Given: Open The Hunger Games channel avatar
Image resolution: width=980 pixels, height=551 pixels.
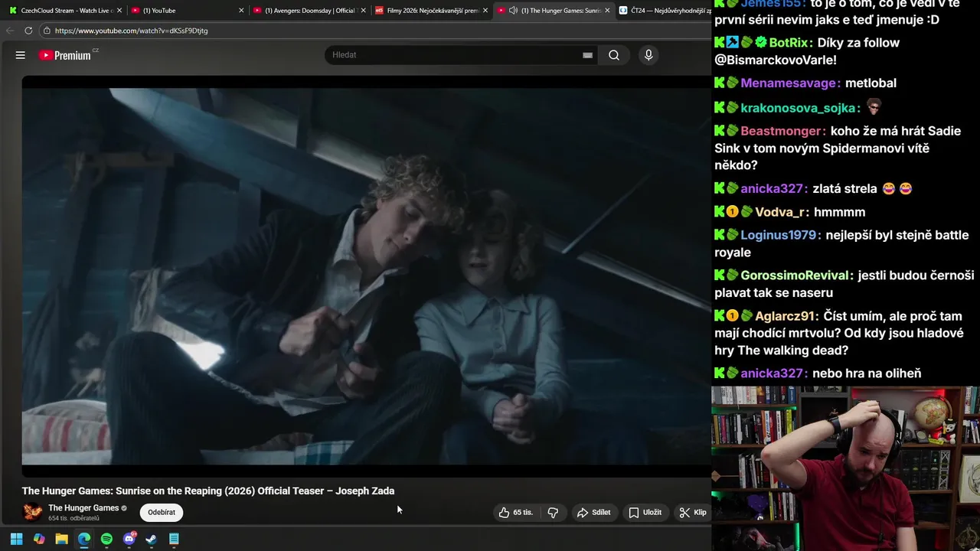Looking at the screenshot, I should point(33,512).
